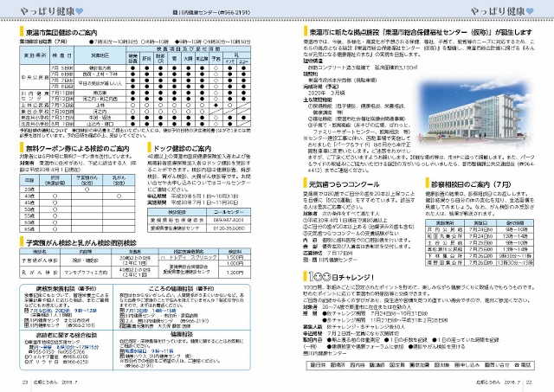Click the blue 9時〜11時 time text
554x392 pixels.
click(x=163, y=351)
